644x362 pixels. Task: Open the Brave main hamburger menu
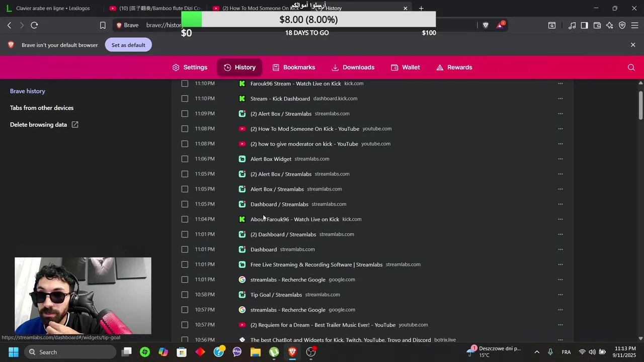(634, 25)
